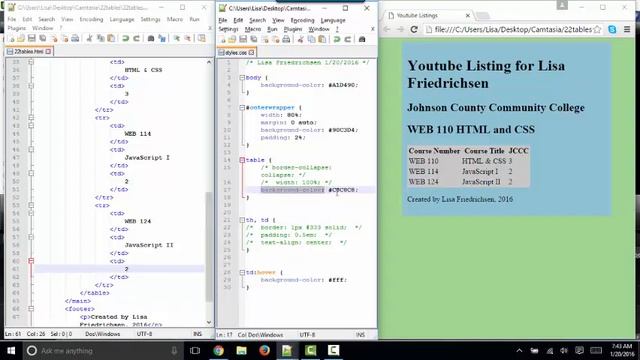Open Find via the binoculars icon in the styles.css window
This screenshot has height=360, width=640.
click(362, 40)
